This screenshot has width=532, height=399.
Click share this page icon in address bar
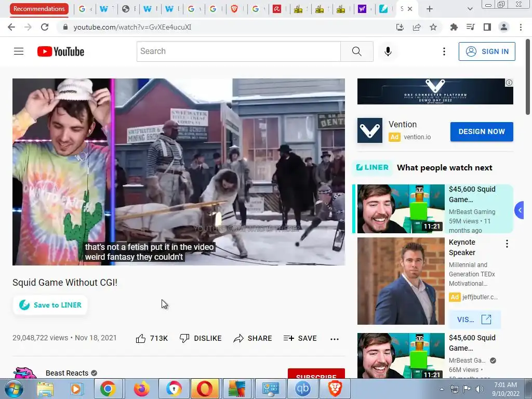tap(417, 27)
